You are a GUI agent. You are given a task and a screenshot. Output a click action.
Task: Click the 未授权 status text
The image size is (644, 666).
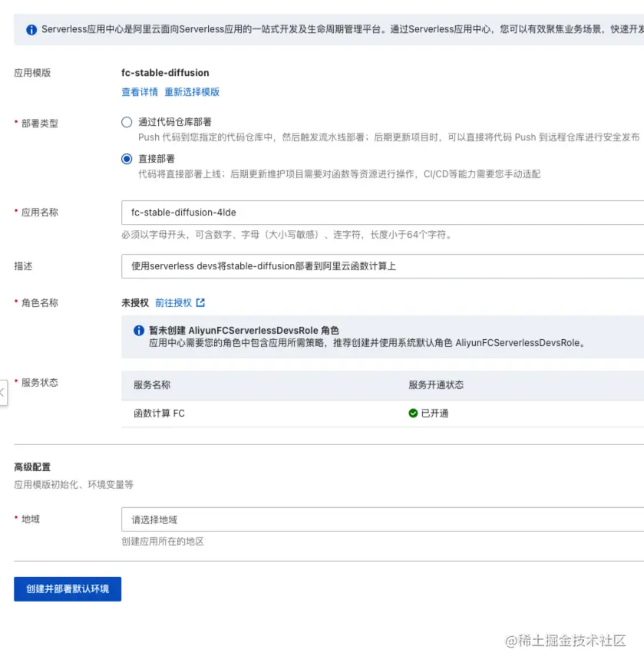135,303
